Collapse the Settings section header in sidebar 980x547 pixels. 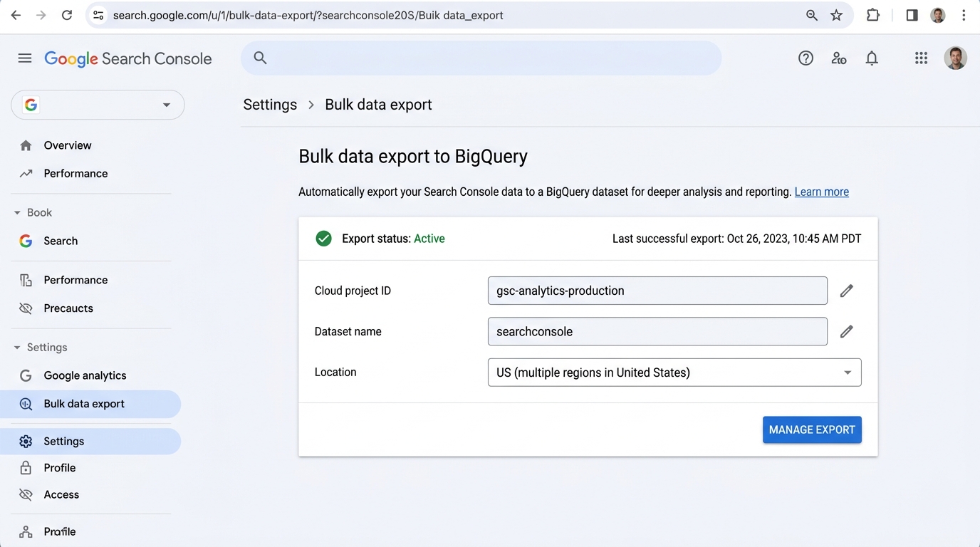tap(41, 348)
